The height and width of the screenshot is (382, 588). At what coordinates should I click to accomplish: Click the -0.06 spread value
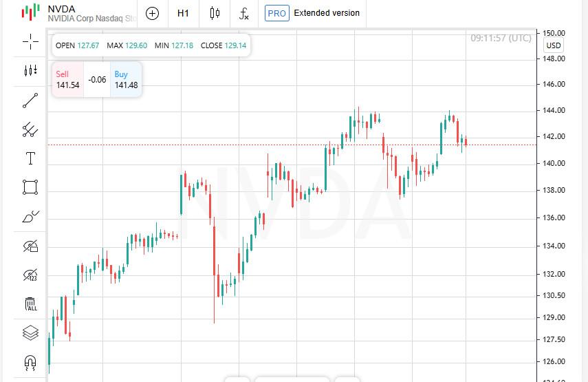pyautogui.click(x=97, y=80)
